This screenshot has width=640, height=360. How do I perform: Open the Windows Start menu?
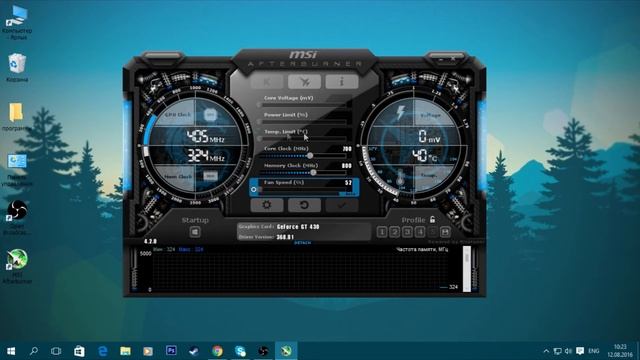coord(11,351)
